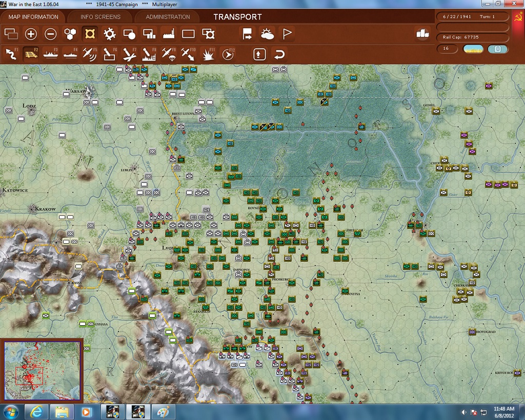Click the Gomel city label
The width and height of the screenshot is (525, 420).
click(429, 105)
